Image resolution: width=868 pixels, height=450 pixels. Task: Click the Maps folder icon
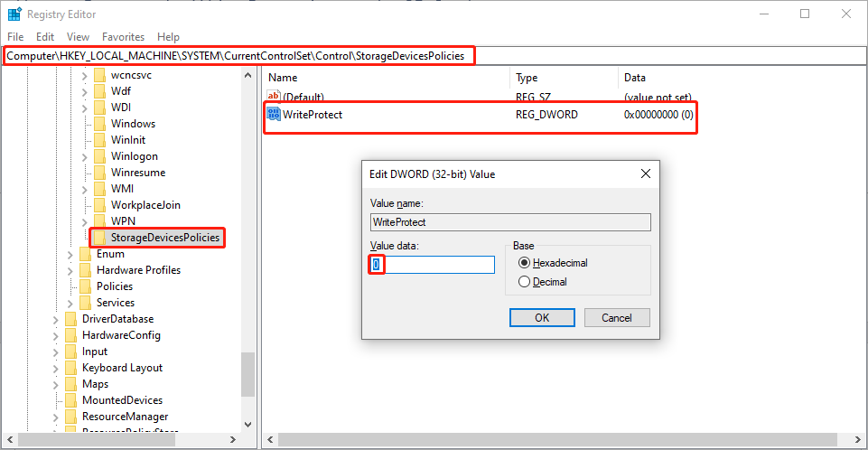(70, 383)
